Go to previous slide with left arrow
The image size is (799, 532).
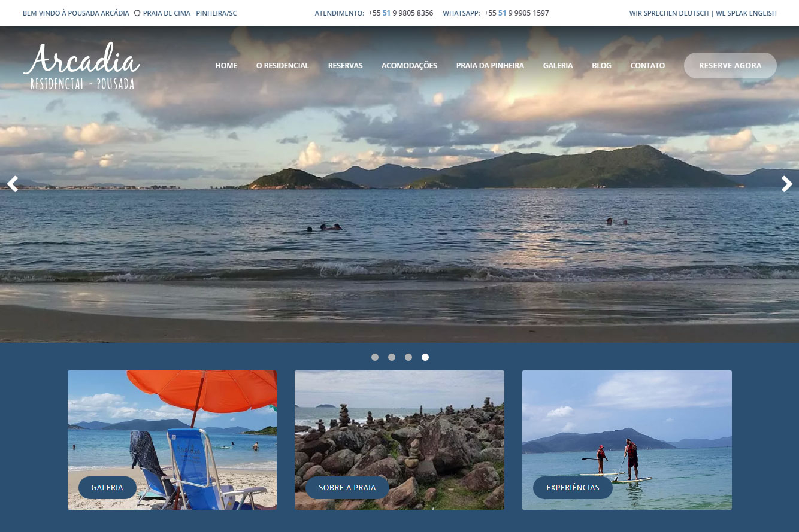point(12,184)
